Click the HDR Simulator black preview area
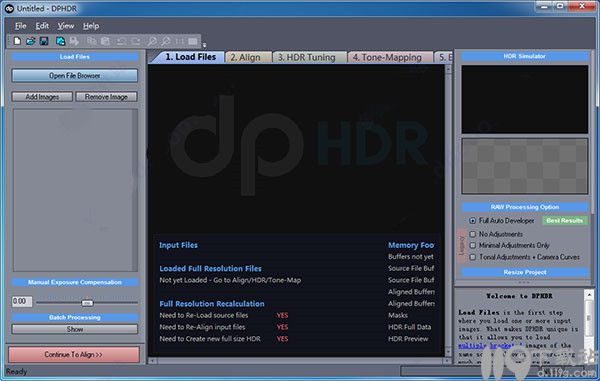 tap(525, 99)
